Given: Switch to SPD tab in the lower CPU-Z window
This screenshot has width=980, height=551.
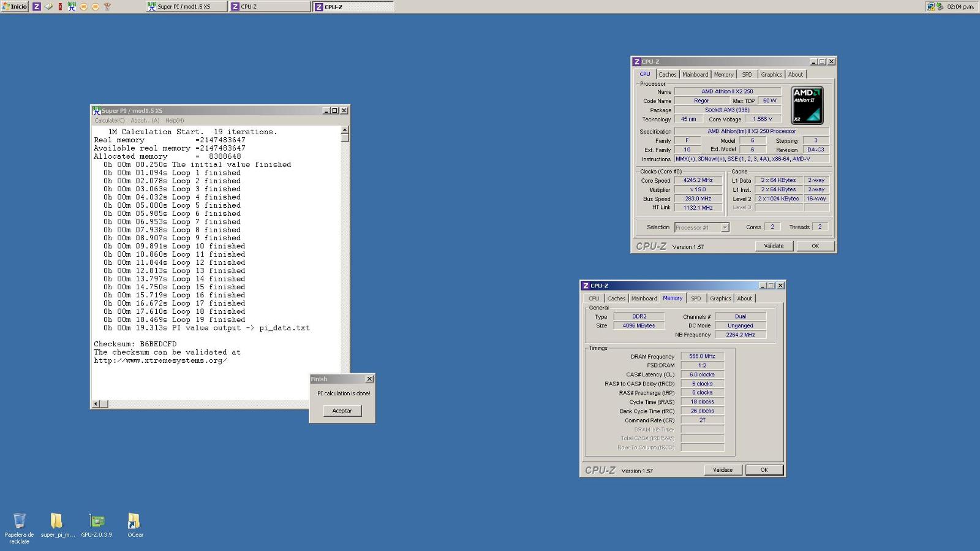Looking at the screenshot, I should tap(696, 298).
